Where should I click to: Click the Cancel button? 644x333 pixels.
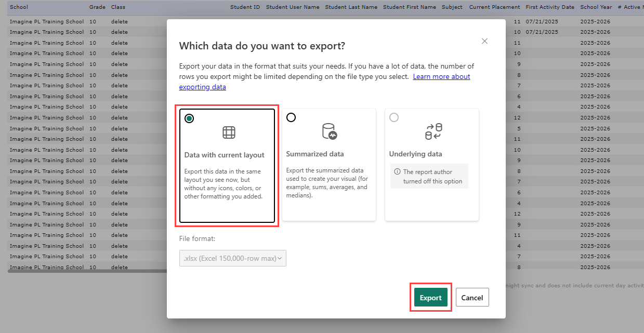pyautogui.click(x=472, y=298)
